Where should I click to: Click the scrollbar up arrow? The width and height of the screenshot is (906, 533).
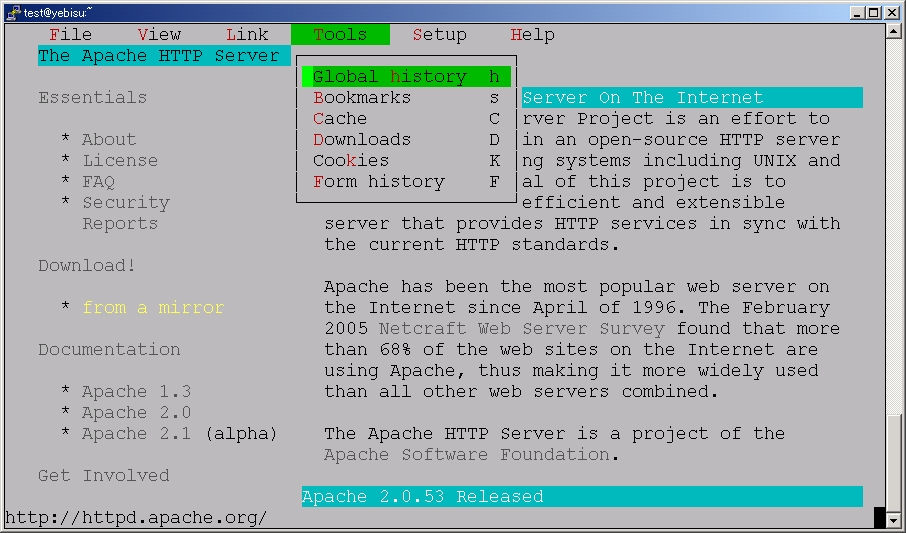(x=892, y=31)
